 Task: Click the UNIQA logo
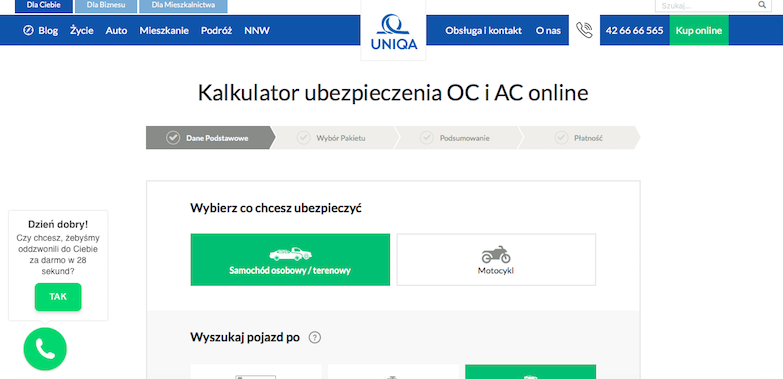tap(393, 32)
